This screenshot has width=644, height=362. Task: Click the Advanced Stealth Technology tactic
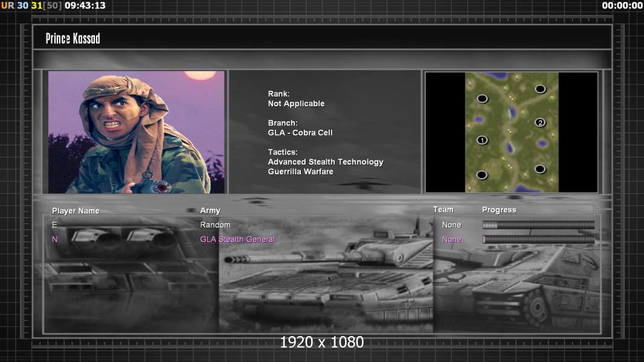click(x=326, y=162)
